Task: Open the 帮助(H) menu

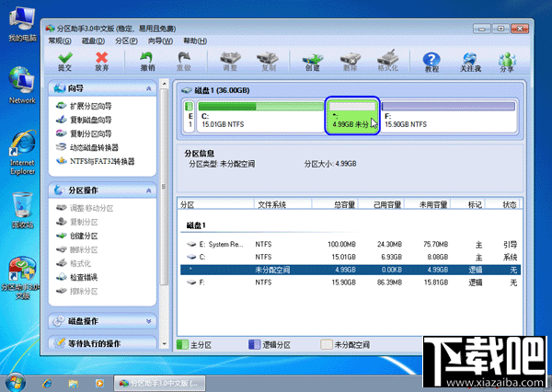Action: pos(194,41)
